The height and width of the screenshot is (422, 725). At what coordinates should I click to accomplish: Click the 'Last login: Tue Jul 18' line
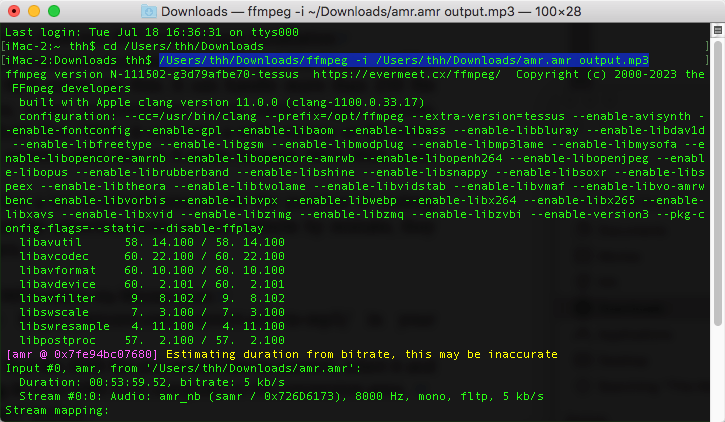point(152,32)
